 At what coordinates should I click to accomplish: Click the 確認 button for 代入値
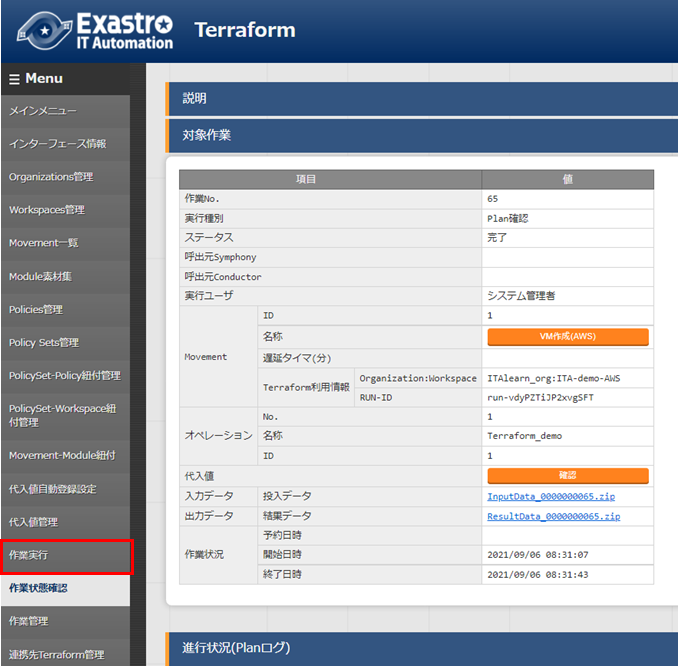[568, 476]
